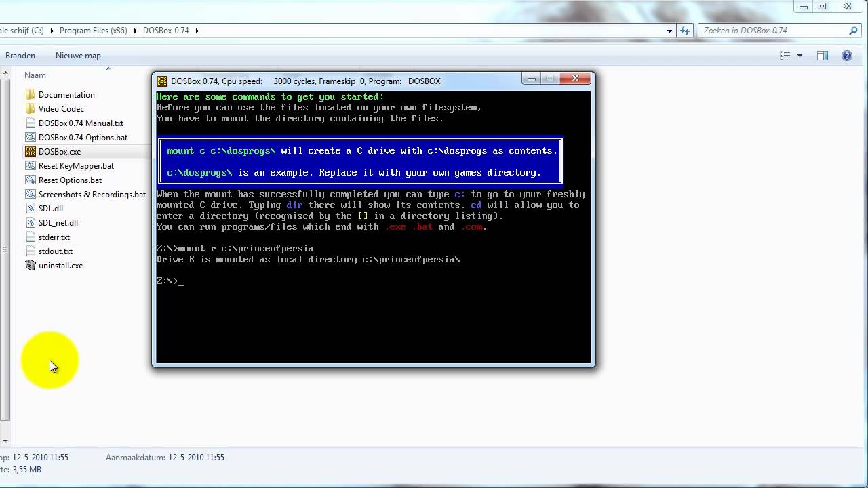Screen dimensions: 868x488
Task: Click the DOSBox command prompt Z:\> line
Action: click(x=170, y=281)
